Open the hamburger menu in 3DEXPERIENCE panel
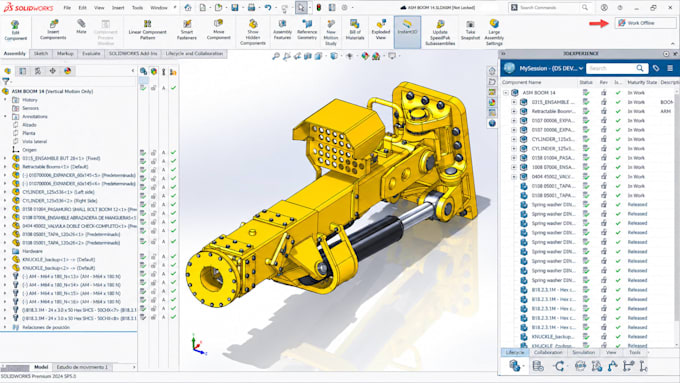Image resolution: width=680 pixels, height=383 pixels. tap(670, 69)
